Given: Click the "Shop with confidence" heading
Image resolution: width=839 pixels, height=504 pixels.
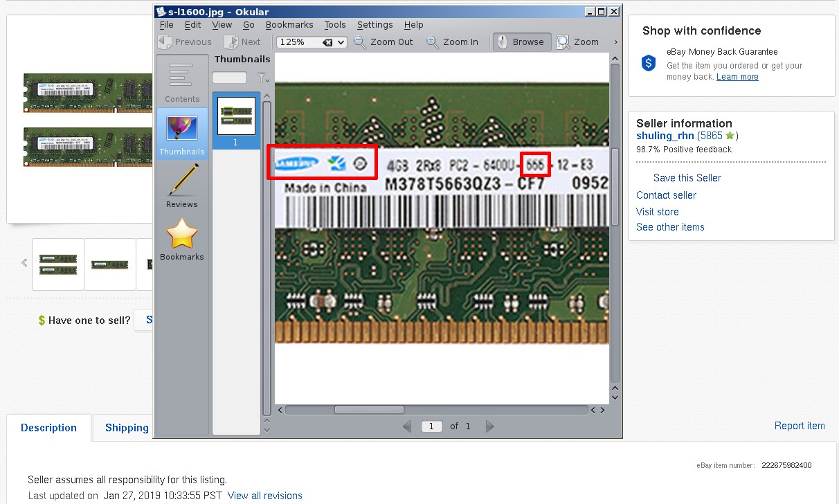Looking at the screenshot, I should pos(701,30).
